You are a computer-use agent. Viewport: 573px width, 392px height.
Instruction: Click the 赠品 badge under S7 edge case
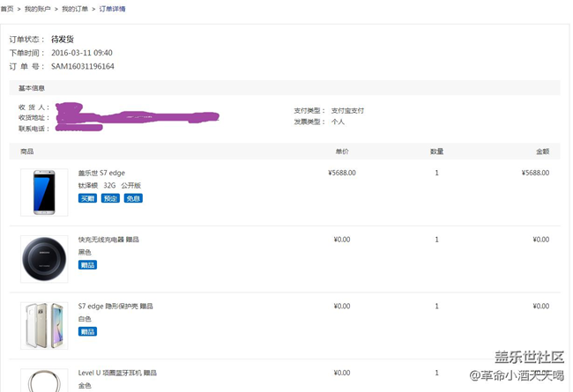(x=87, y=331)
